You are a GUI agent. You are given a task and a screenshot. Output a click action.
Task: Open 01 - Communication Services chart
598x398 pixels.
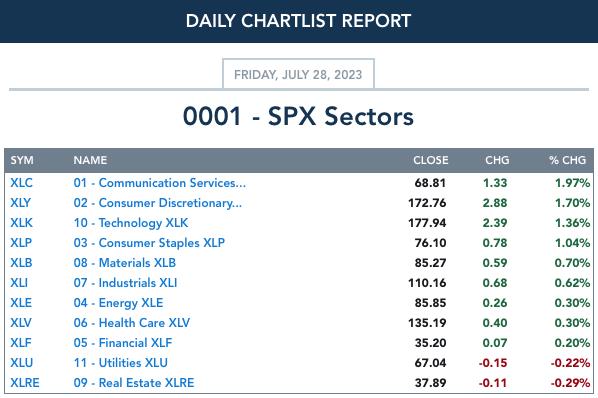coord(160,183)
